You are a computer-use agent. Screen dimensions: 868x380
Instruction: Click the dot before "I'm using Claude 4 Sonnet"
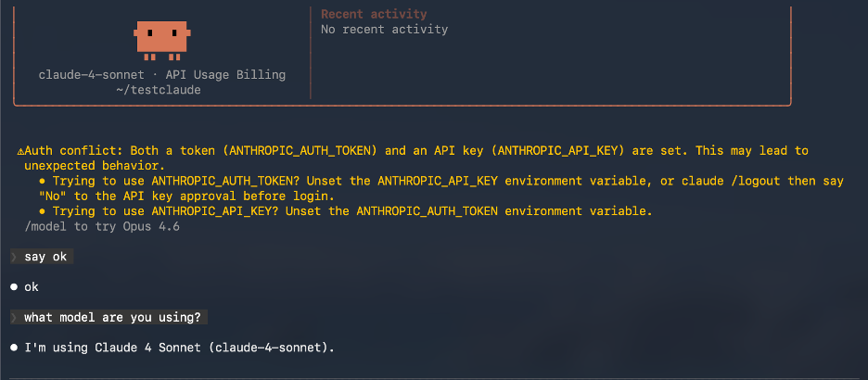pyautogui.click(x=14, y=348)
